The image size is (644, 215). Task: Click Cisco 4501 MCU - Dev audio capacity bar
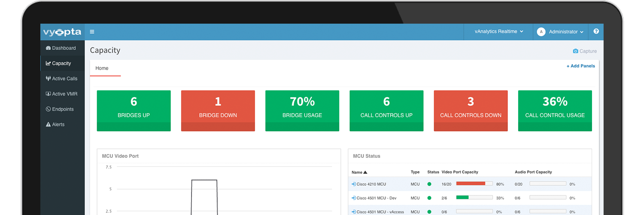click(548, 198)
